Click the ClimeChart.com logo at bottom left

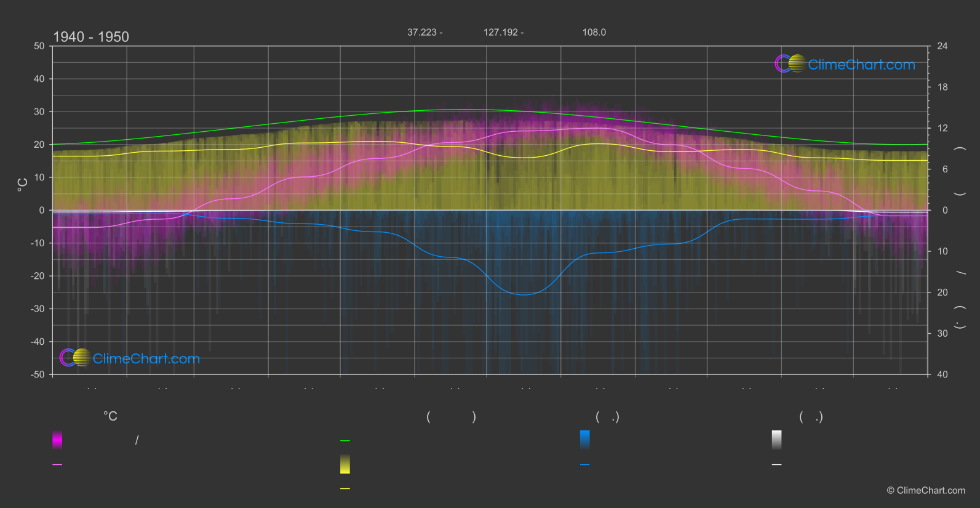130,358
